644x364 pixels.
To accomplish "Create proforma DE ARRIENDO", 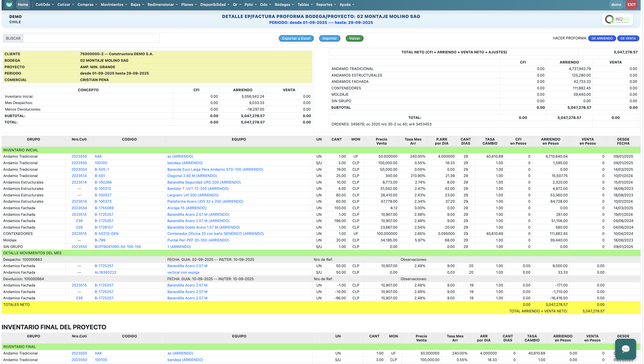I will 601,38.
